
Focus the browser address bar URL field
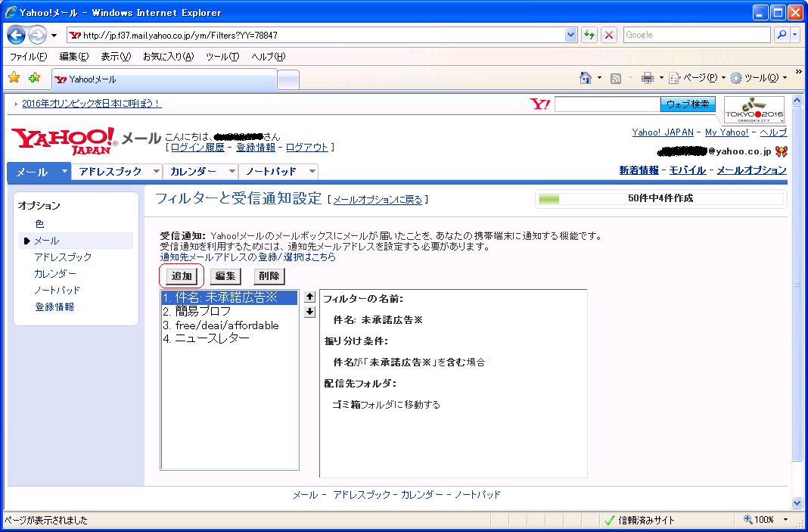tap(316, 35)
